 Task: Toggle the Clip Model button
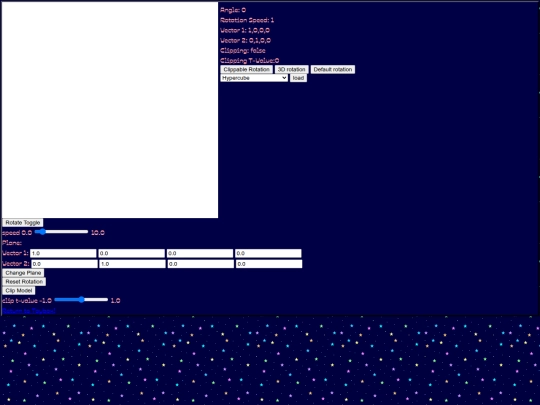pyautogui.click(x=19, y=291)
